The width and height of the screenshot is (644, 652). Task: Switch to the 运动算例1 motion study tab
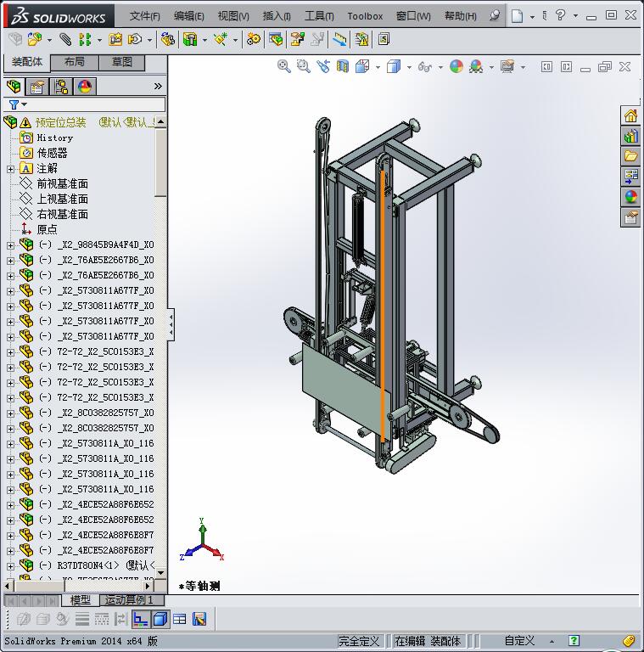(132, 599)
